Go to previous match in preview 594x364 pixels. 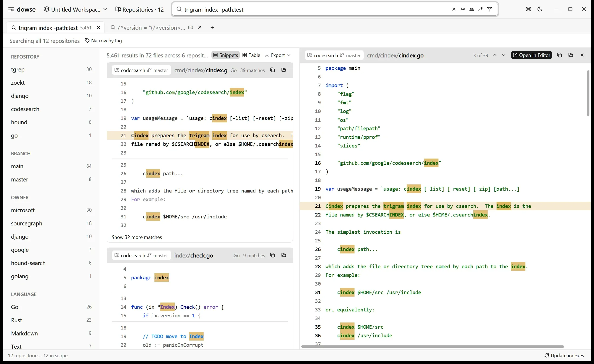[x=495, y=55]
